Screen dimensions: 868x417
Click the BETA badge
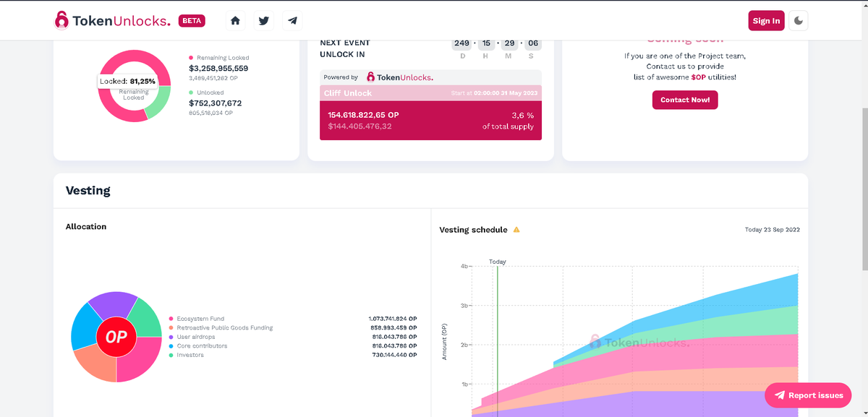coord(192,21)
